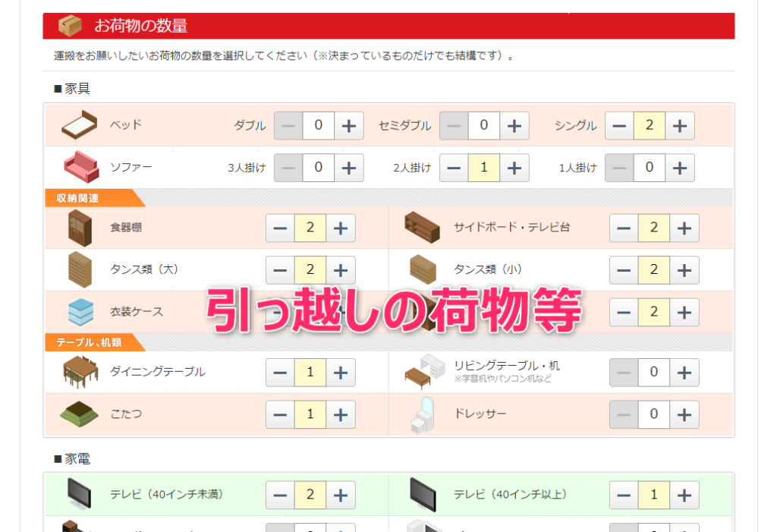The width and height of the screenshot is (777, 532).
Task: Increase 食器棚 count with plus
Action: click(341, 228)
